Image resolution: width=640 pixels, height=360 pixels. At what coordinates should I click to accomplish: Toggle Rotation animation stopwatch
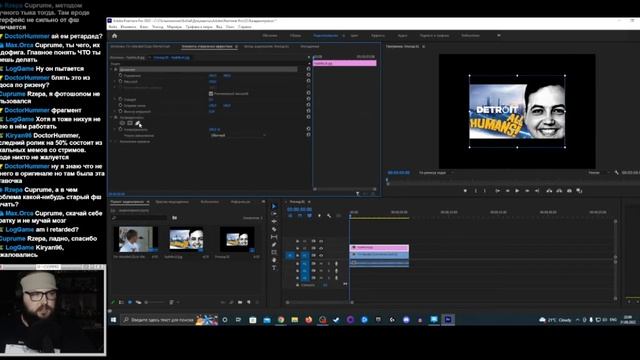pos(120,99)
